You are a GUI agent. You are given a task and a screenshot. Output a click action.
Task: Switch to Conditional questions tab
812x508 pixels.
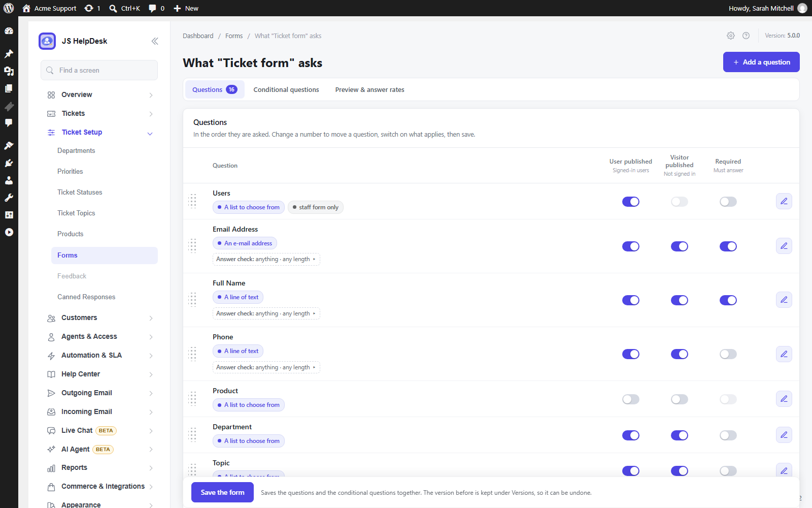pyautogui.click(x=286, y=90)
